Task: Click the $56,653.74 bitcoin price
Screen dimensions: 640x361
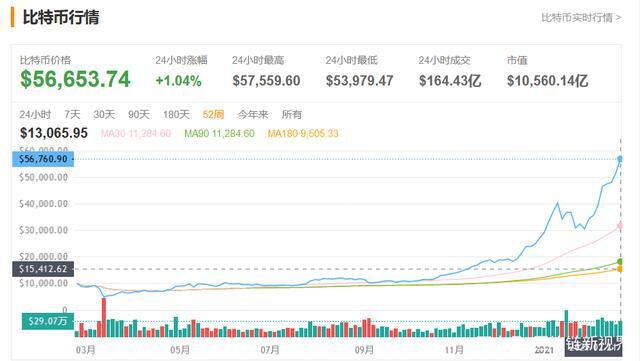Action: (x=75, y=79)
